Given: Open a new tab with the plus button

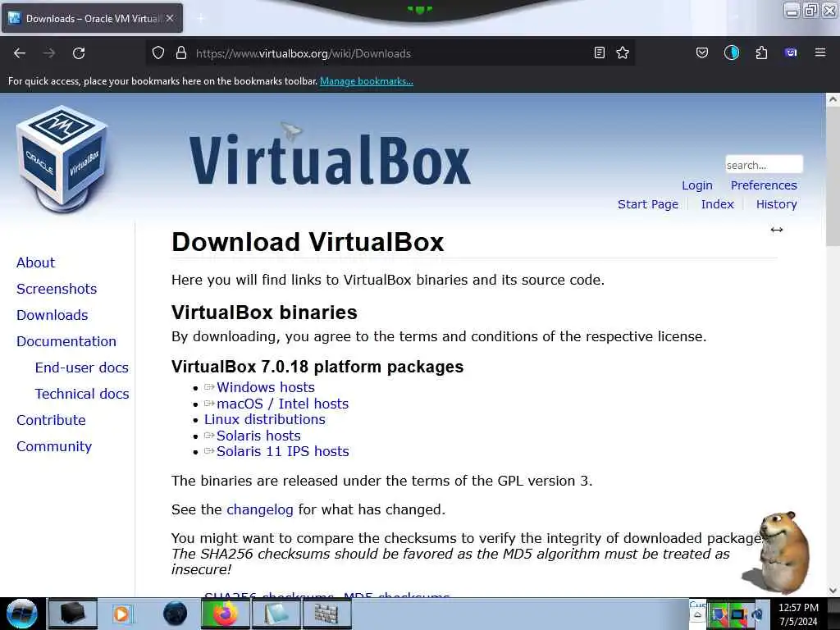Looking at the screenshot, I should (200, 19).
